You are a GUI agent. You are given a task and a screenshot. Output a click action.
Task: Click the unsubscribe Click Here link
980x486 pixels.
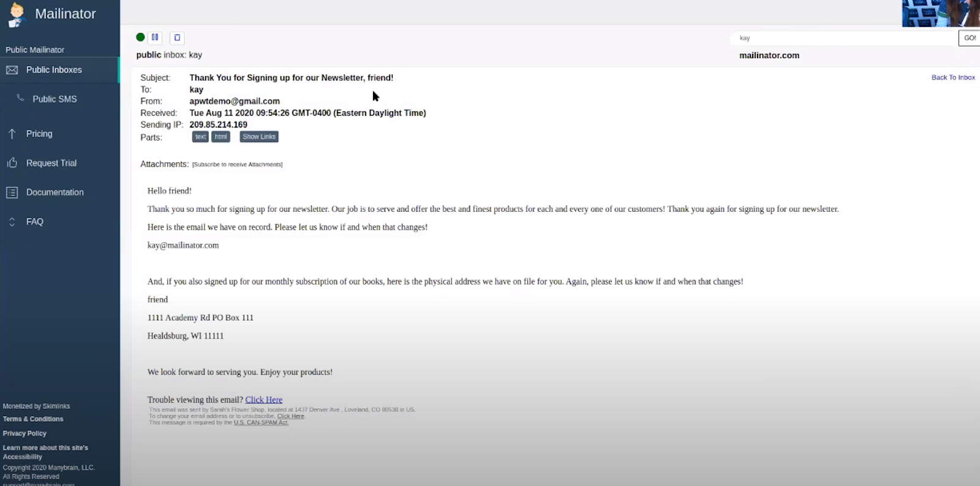(x=290, y=416)
